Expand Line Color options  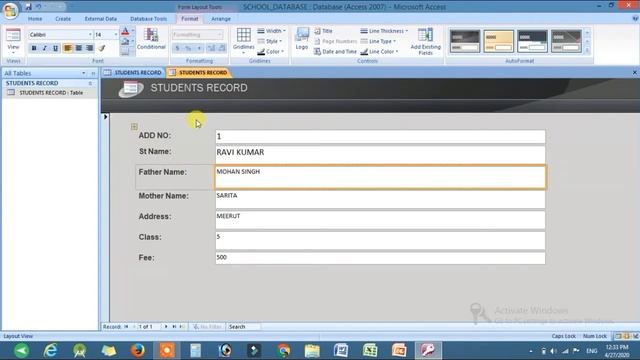click(379, 52)
